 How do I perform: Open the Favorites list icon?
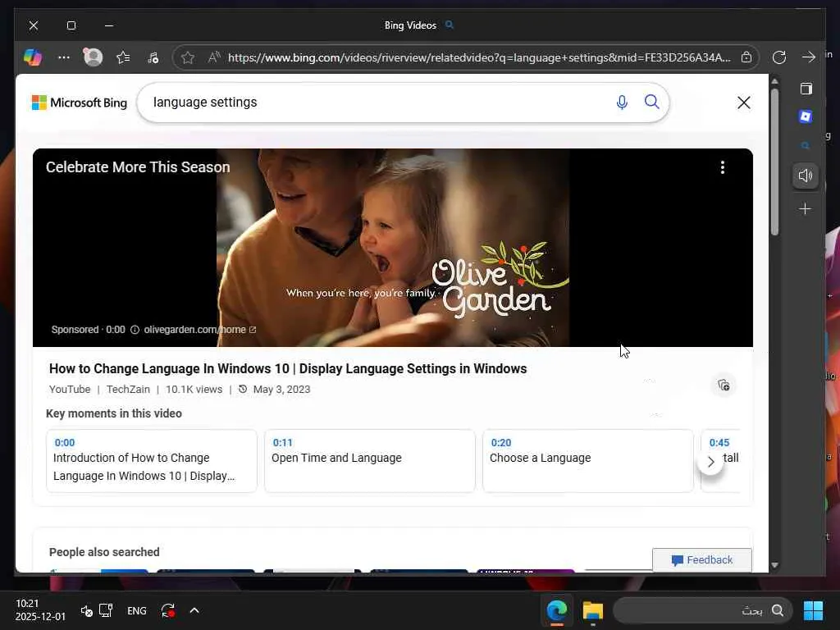click(x=123, y=57)
